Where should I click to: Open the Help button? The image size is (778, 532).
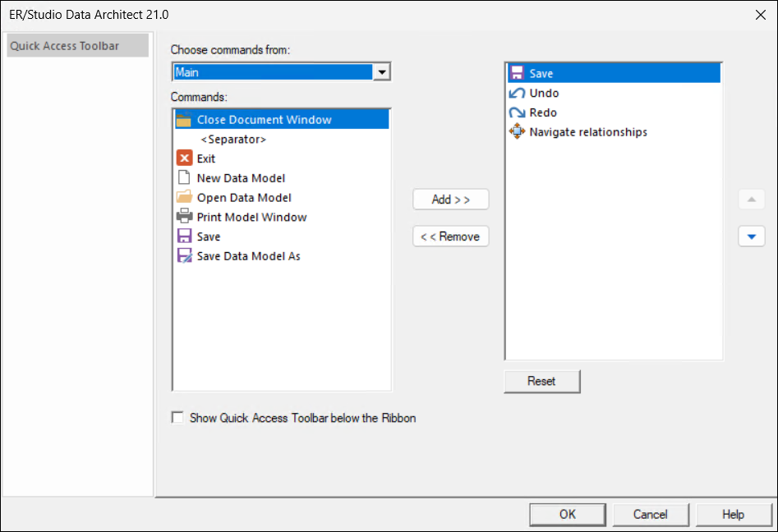click(734, 515)
